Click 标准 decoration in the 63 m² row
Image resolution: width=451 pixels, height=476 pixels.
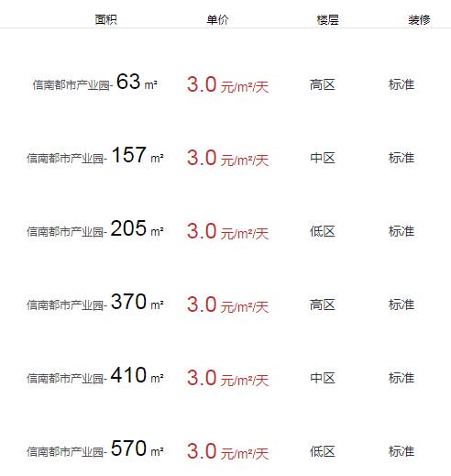(x=401, y=84)
